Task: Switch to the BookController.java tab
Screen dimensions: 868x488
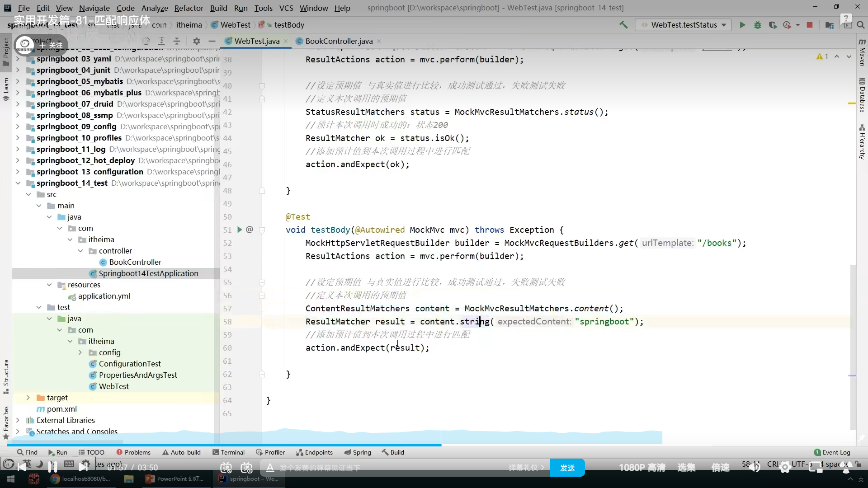Action: 339,41
